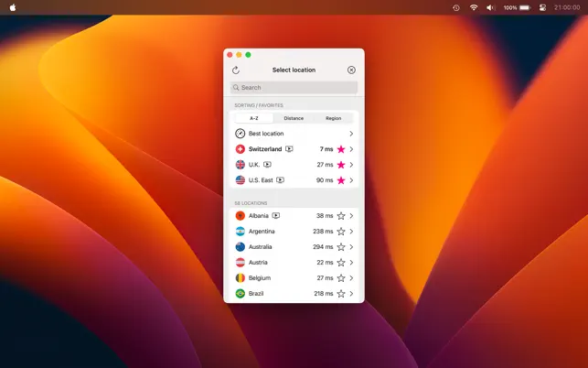Click the Switzerland flag icon
This screenshot has width=588, height=368.
pyautogui.click(x=240, y=149)
